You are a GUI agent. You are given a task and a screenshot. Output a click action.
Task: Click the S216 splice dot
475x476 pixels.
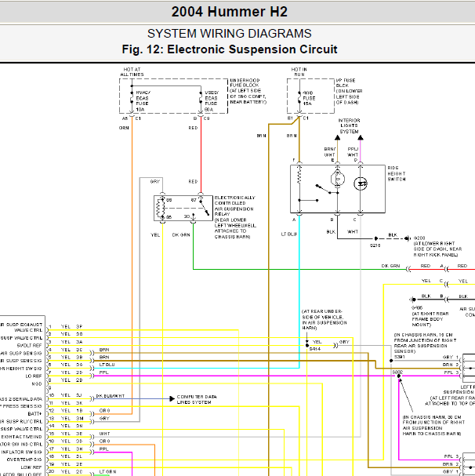(x=375, y=238)
